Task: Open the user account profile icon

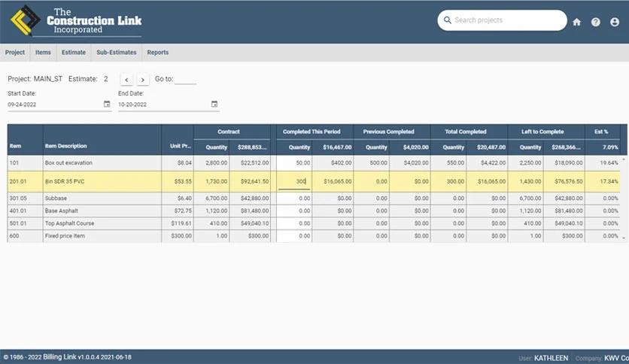Action: [615, 22]
